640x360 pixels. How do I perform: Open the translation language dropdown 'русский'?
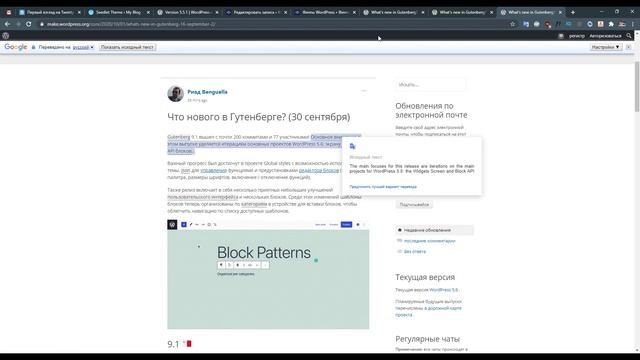pos(83,47)
